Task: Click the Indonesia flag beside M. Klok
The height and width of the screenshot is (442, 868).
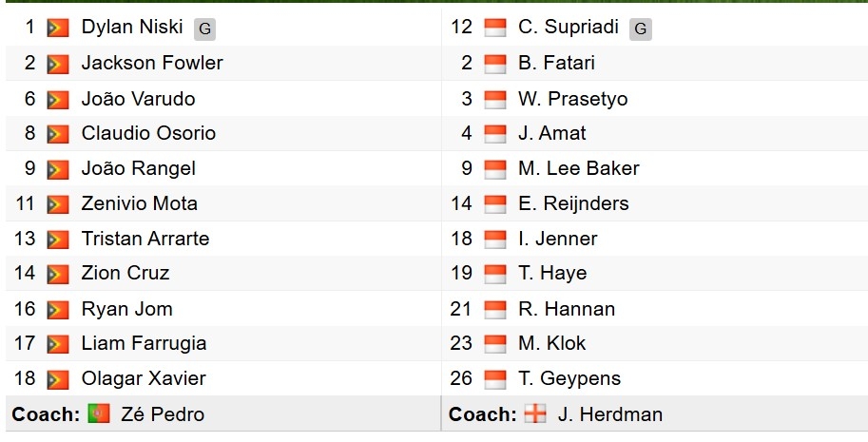Action: pyautogui.click(x=495, y=343)
